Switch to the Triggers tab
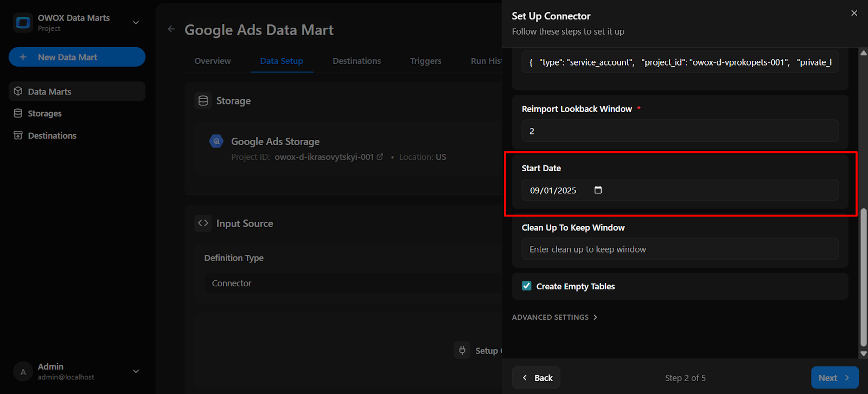This screenshot has width=868, height=394. tap(426, 61)
